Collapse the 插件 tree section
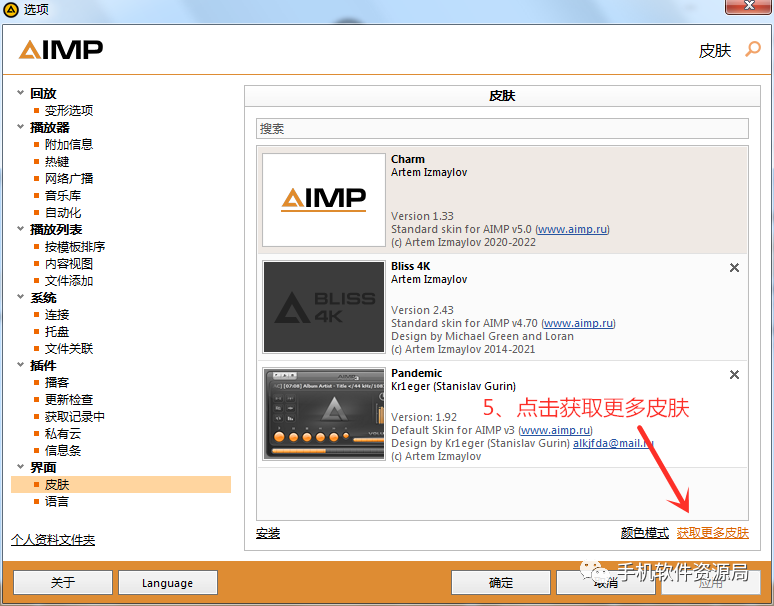Image resolution: width=774 pixels, height=606 pixels. (20, 365)
